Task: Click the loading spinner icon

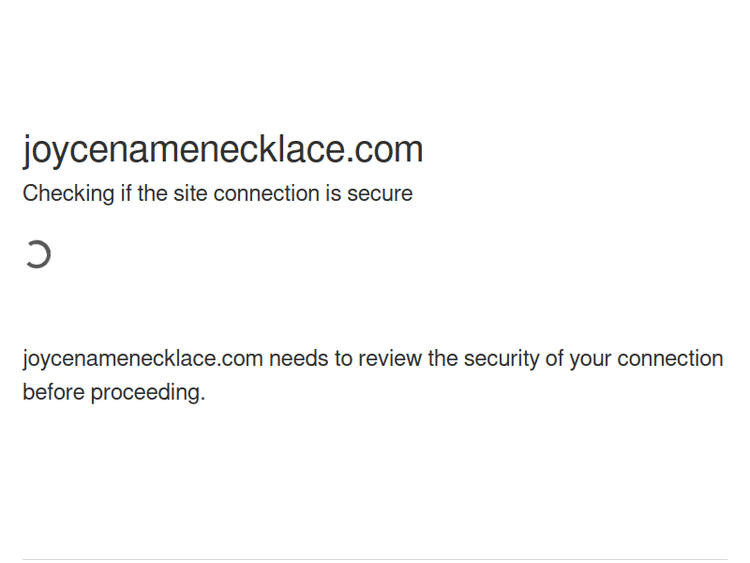Action: tap(38, 255)
